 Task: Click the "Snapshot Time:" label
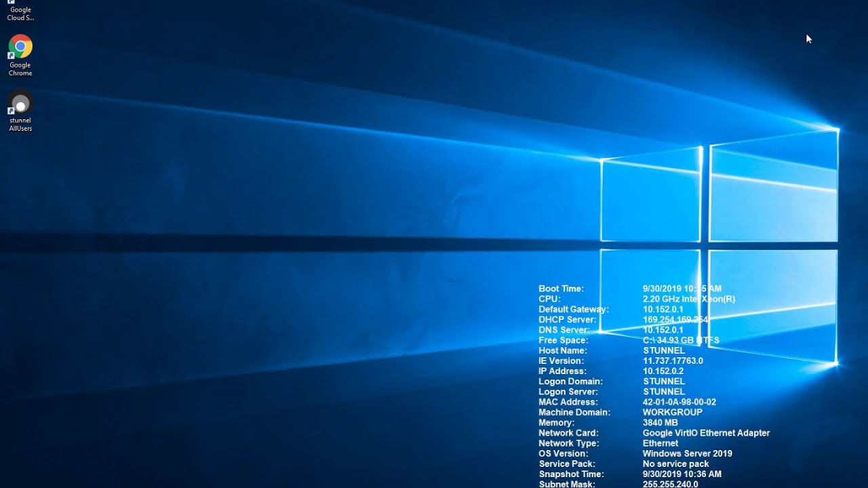[x=571, y=474]
